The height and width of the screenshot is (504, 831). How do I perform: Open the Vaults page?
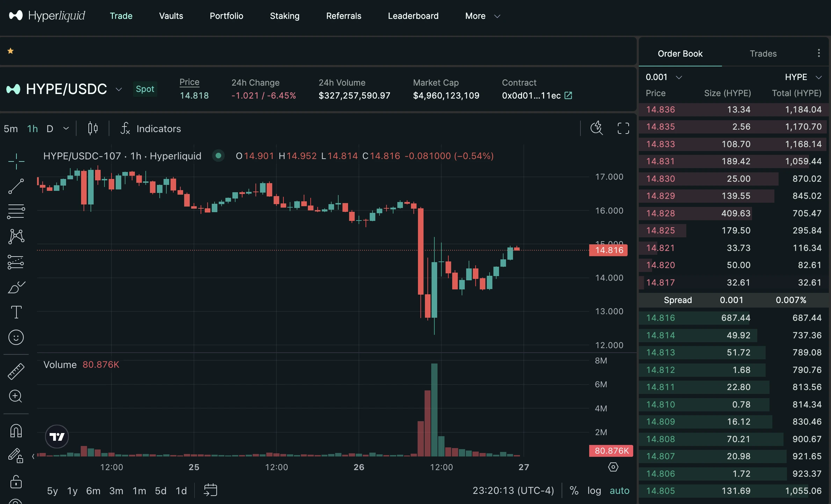171,16
